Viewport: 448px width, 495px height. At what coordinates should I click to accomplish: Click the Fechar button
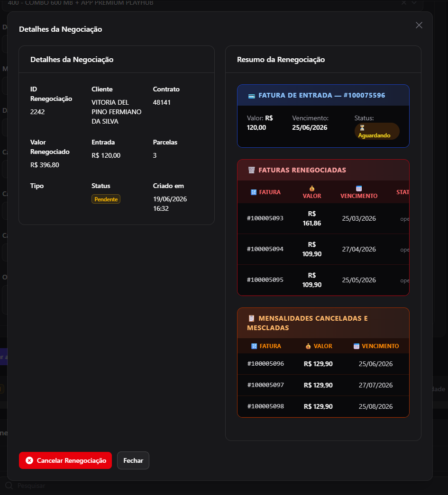pyautogui.click(x=133, y=460)
